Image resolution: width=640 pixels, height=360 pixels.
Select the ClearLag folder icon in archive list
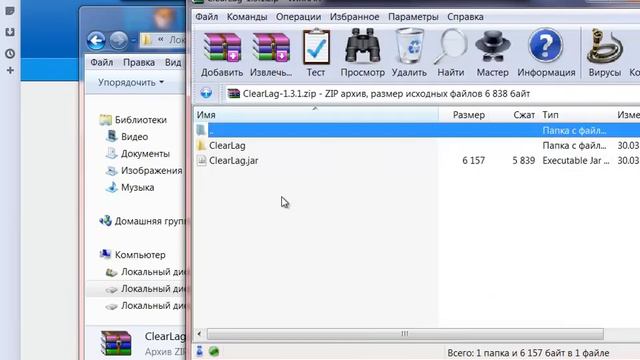(x=201, y=145)
